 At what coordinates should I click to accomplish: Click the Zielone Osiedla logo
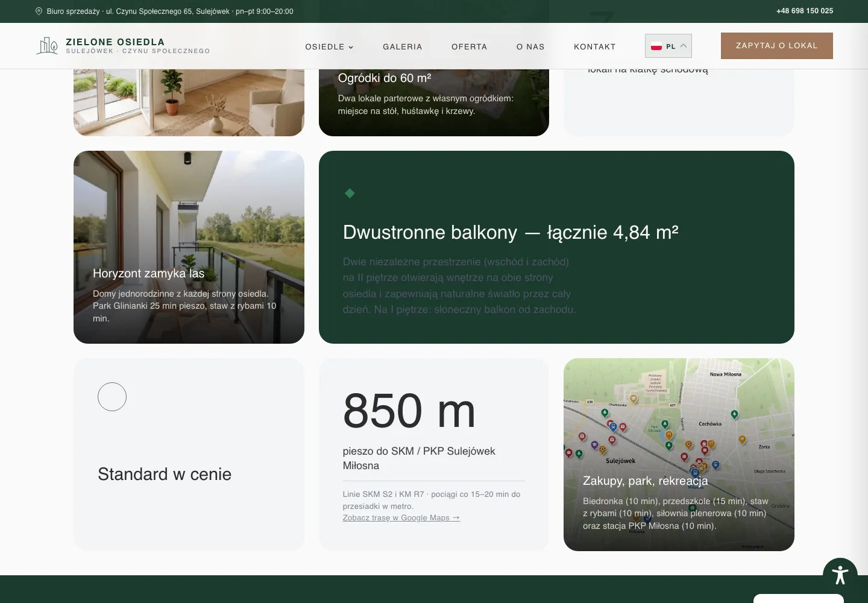coord(123,46)
